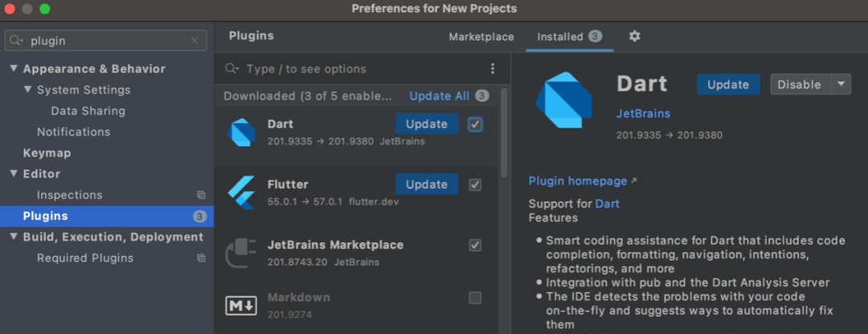This screenshot has width=868, height=334.
Task: Click the plugins settings gear icon
Action: click(x=635, y=36)
